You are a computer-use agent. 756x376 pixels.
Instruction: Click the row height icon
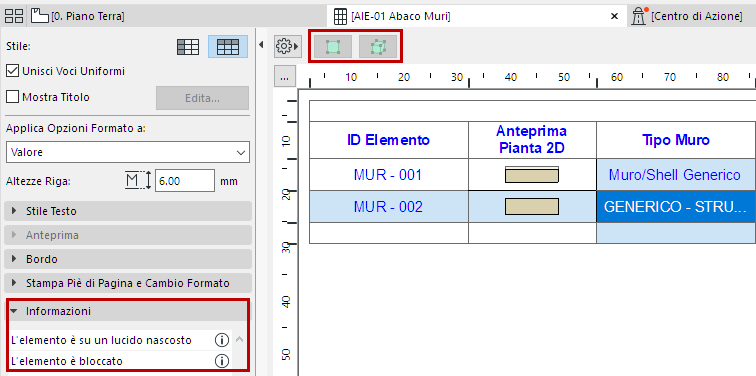pos(138,181)
